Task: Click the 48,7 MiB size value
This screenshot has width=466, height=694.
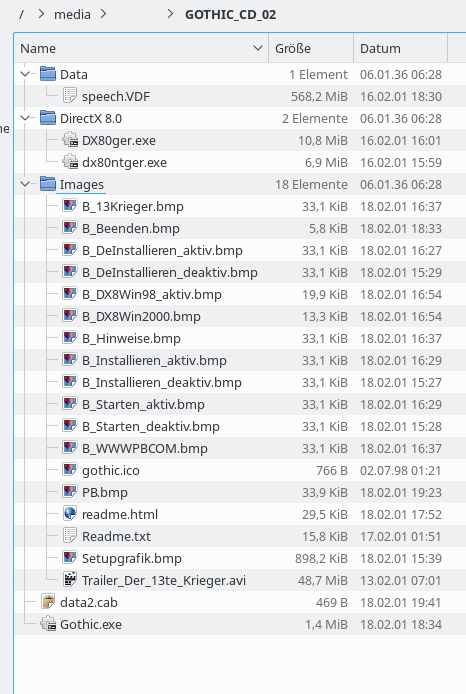Action: point(323,580)
